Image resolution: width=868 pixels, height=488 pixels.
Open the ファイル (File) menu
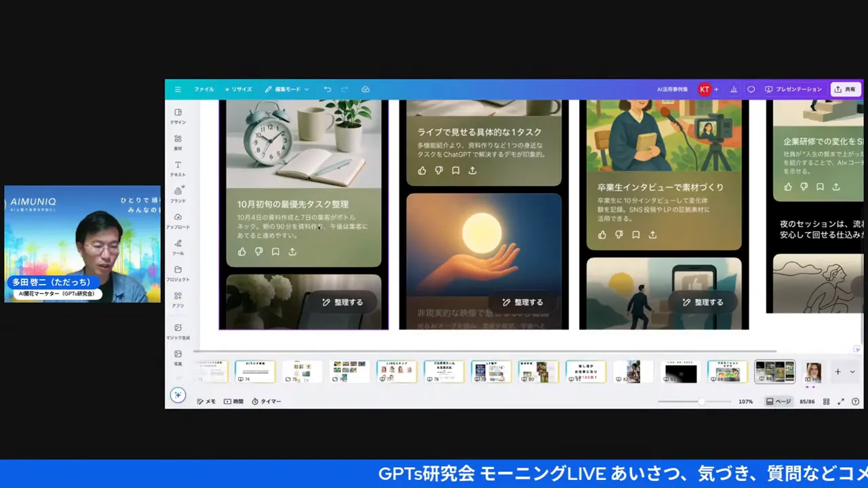coord(203,89)
